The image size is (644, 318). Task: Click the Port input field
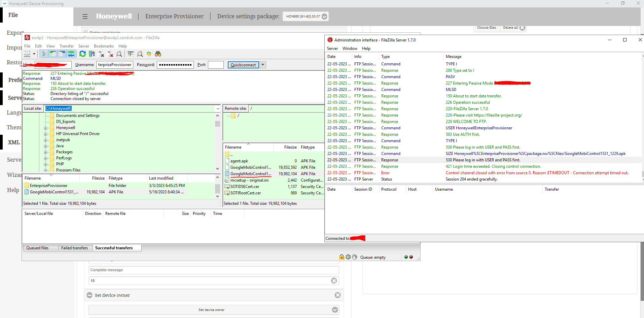click(x=216, y=65)
